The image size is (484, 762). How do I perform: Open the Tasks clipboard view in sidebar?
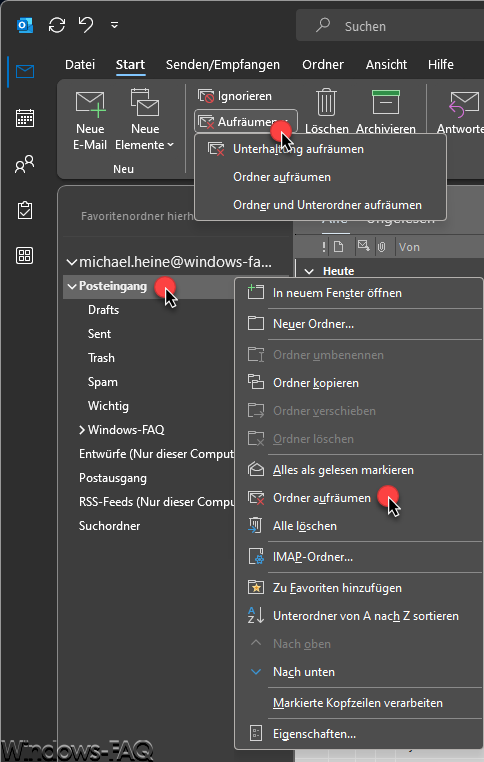(25, 210)
